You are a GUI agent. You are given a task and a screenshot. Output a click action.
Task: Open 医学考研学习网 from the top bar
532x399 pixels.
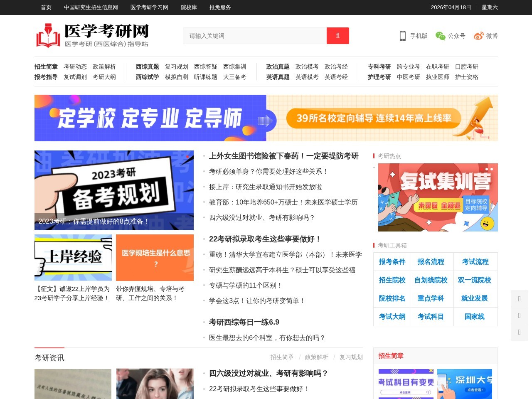(x=148, y=7)
